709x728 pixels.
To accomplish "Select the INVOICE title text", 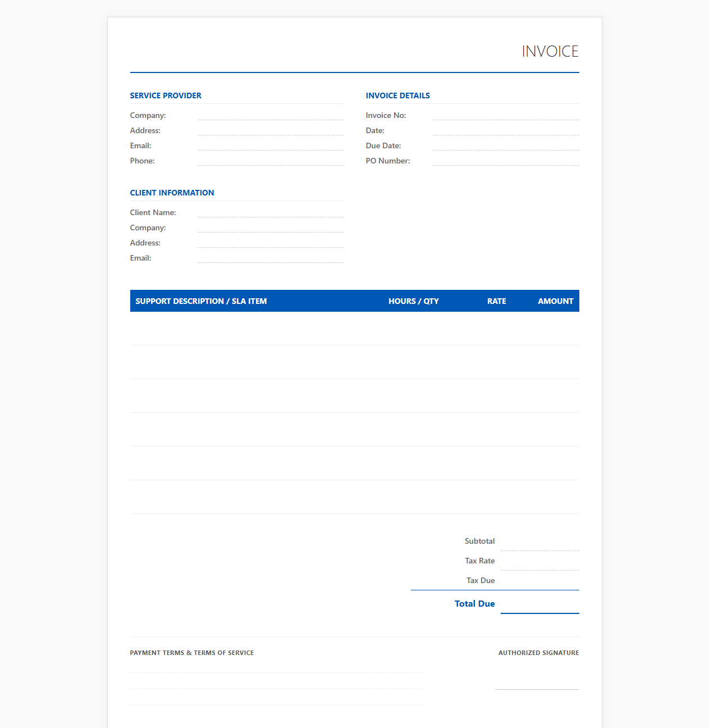I will (550, 51).
